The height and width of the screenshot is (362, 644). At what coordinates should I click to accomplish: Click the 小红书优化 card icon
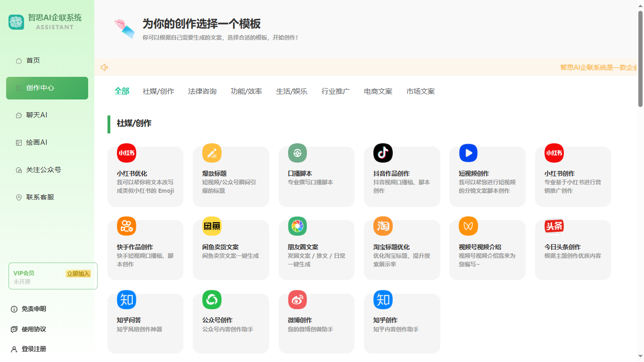point(126,153)
